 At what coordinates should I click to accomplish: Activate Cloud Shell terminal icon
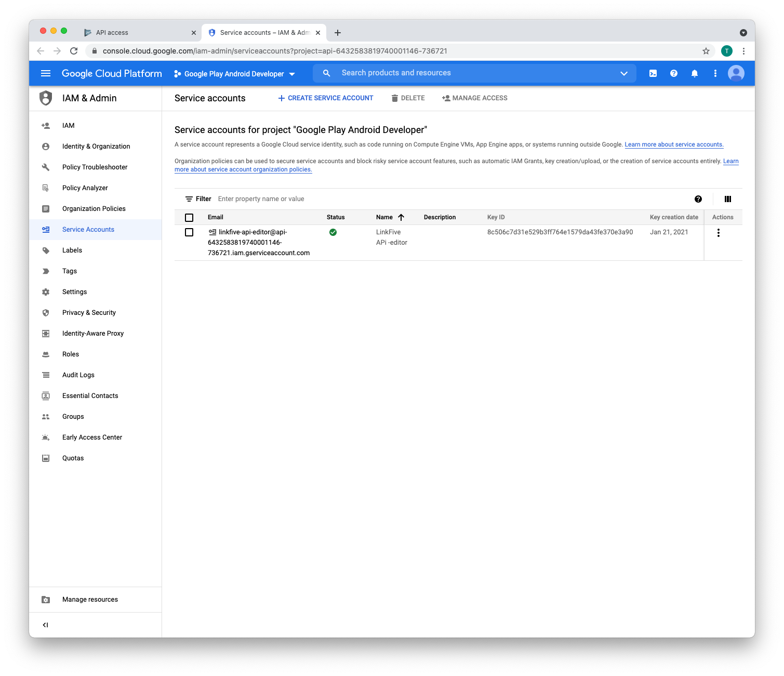(653, 73)
